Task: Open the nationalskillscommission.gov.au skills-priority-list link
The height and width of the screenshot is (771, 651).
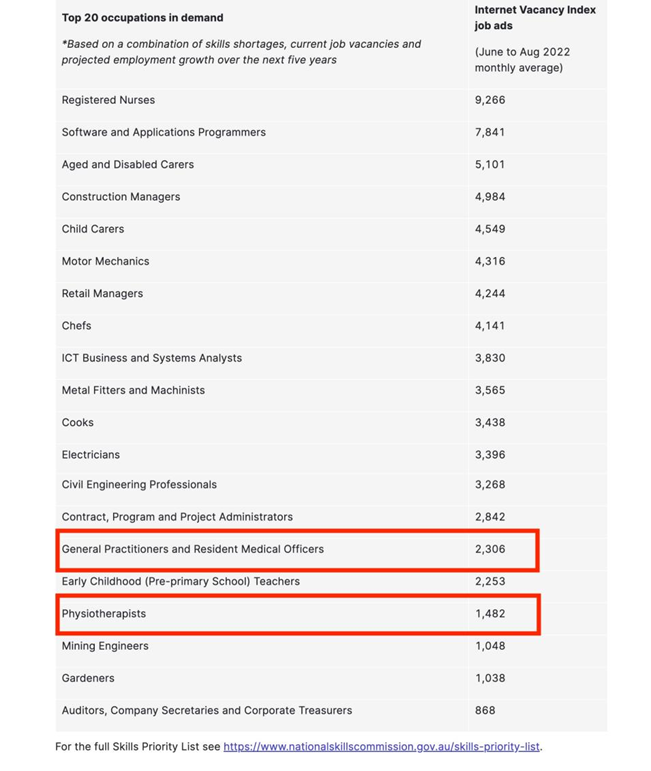Action: click(382, 746)
